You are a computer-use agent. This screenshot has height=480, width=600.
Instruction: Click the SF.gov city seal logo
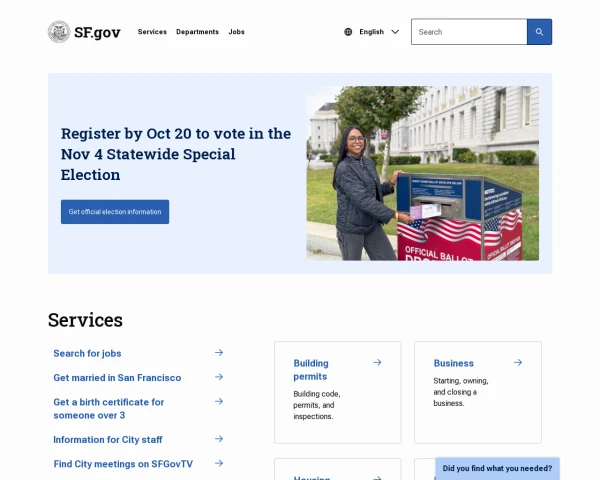(x=59, y=32)
